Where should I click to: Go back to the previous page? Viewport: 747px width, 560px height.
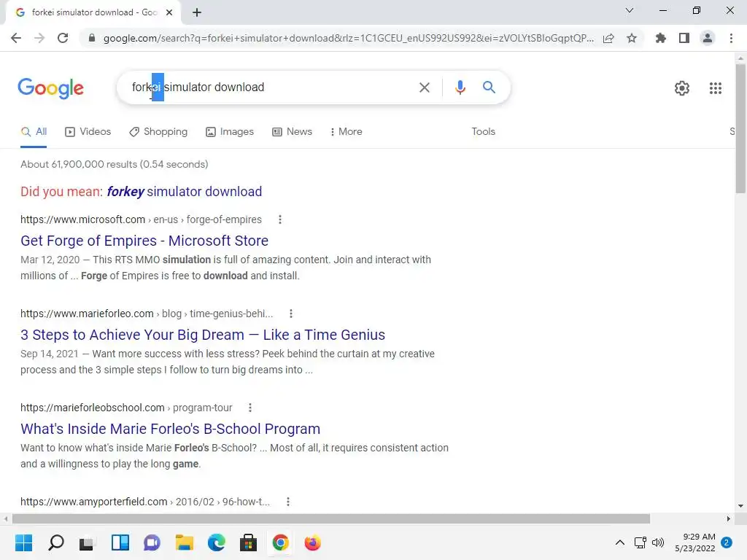click(x=16, y=38)
